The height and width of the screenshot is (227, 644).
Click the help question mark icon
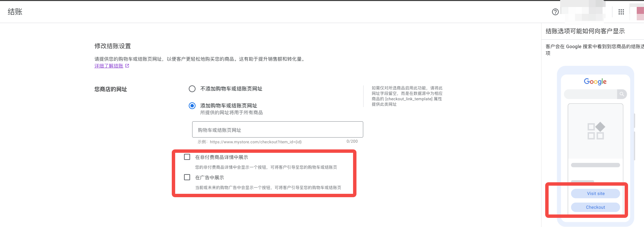coord(555,12)
